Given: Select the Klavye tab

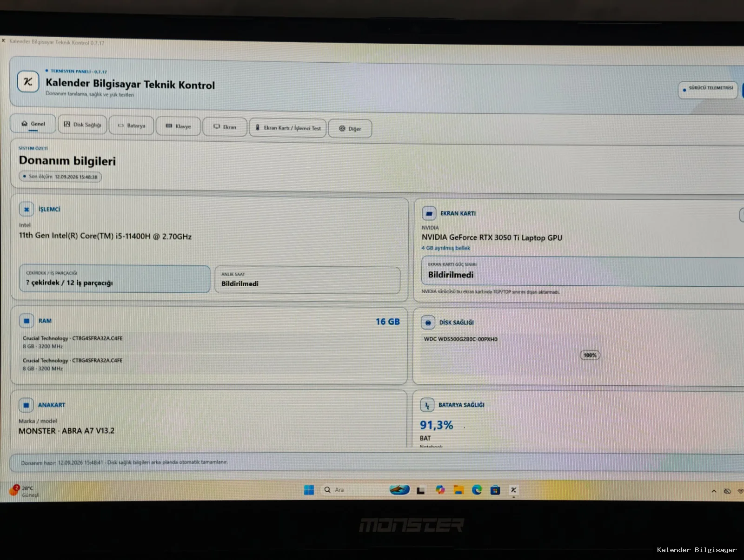Looking at the screenshot, I should pyautogui.click(x=179, y=126).
